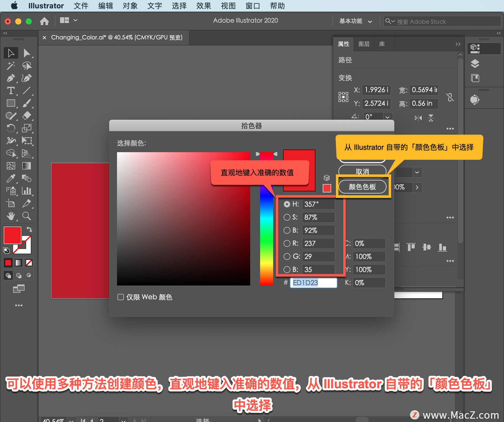Select the Pen tool
This screenshot has width=504, height=422.
click(x=10, y=78)
